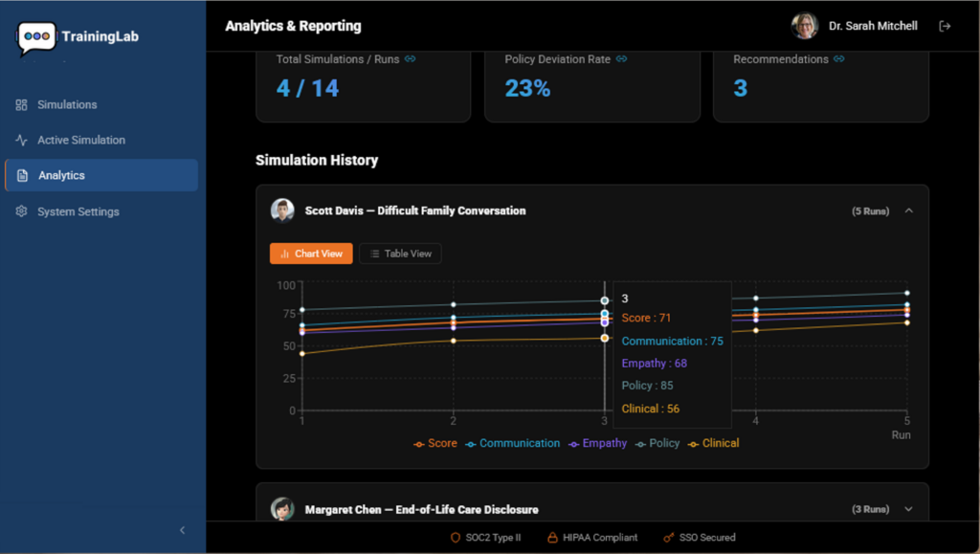The image size is (980, 554).
Task: Click the "Simulation History" heading
Action: coord(317,161)
